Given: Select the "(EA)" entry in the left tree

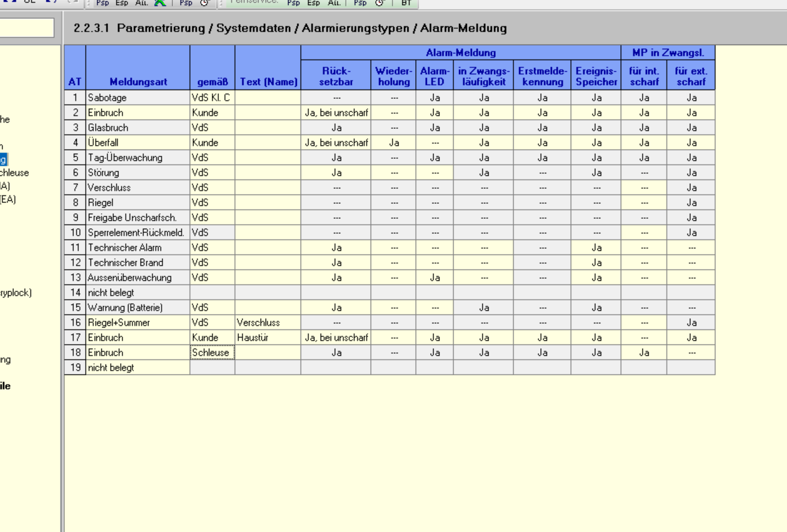Looking at the screenshot, I should (8, 199).
